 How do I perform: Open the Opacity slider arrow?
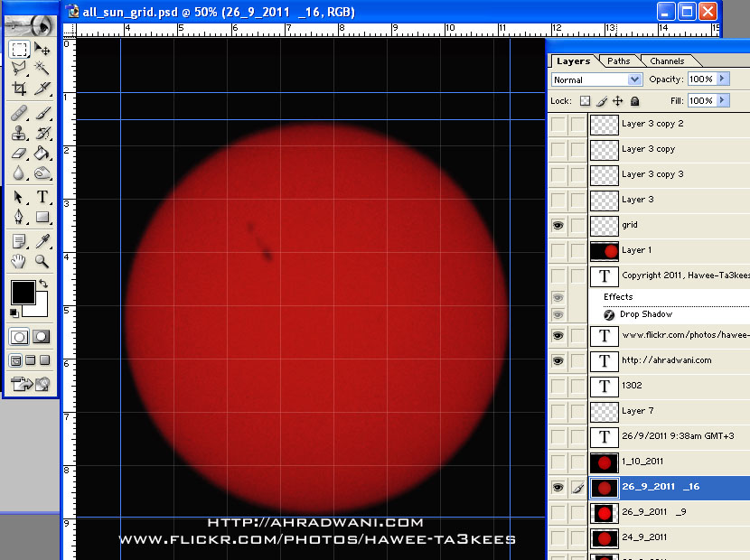point(723,79)
